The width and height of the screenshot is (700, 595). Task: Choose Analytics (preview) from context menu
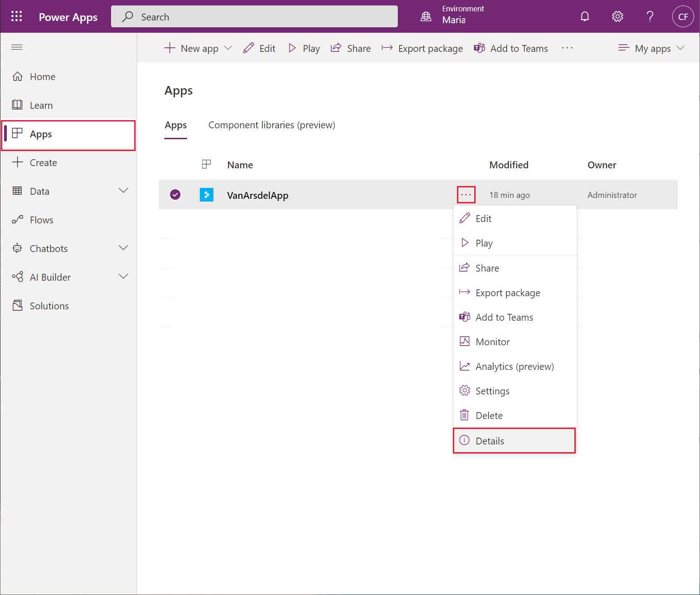click(x=515, y=366)
